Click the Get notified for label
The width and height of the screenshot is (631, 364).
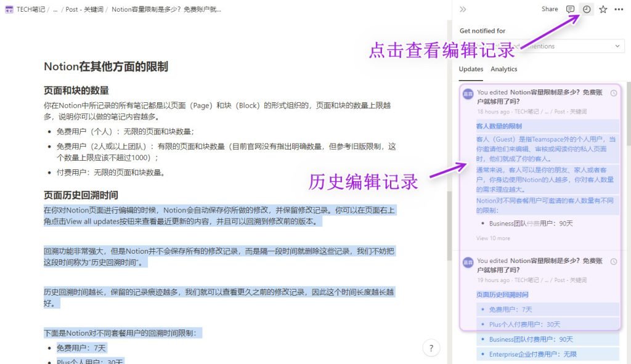tap(482, 31)
